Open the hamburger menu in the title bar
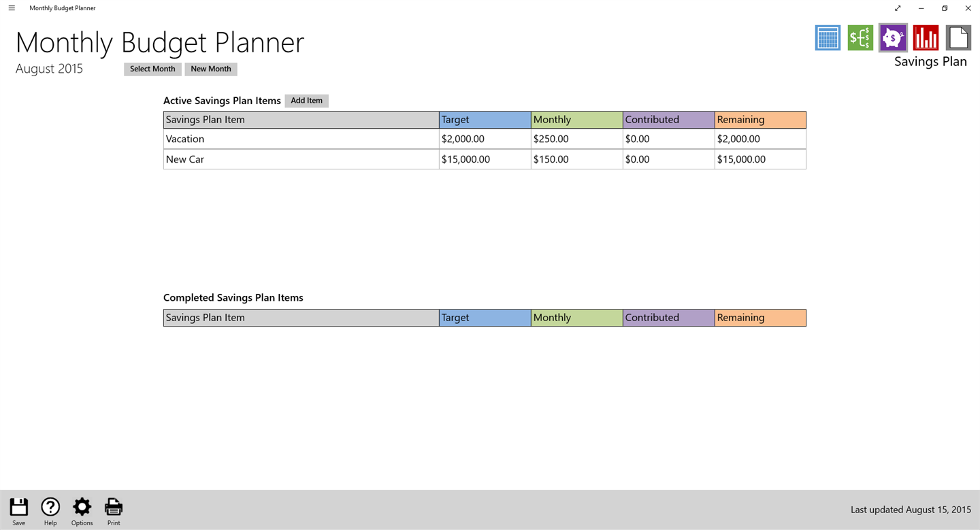 12,8
